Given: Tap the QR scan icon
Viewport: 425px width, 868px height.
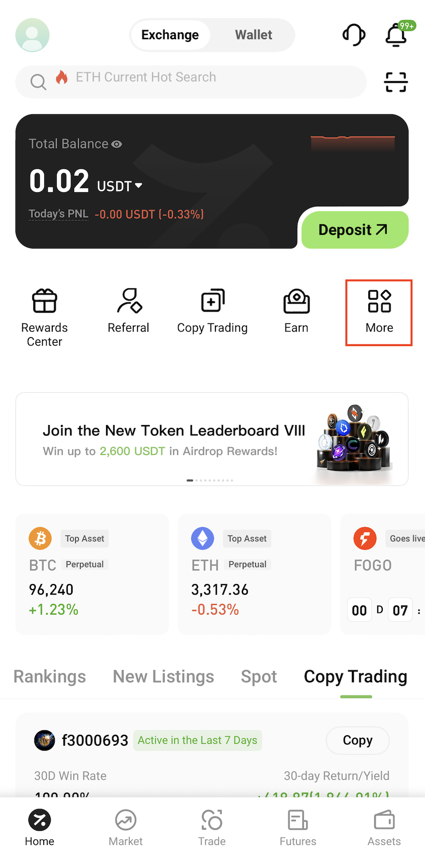Looking at the screenshot, I should click(x=396, y=82).
